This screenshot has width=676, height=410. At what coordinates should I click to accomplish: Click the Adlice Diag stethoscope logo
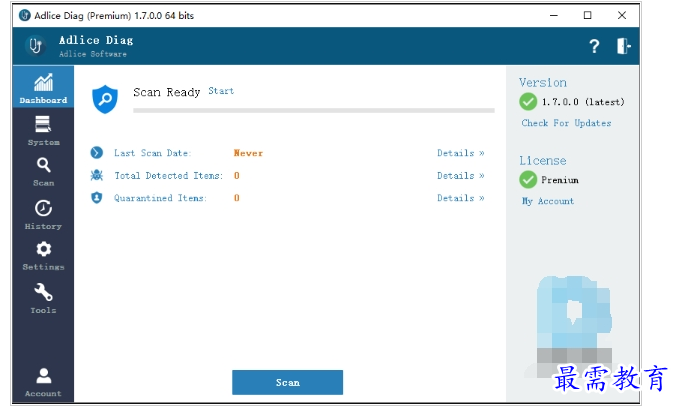(35, 46)
